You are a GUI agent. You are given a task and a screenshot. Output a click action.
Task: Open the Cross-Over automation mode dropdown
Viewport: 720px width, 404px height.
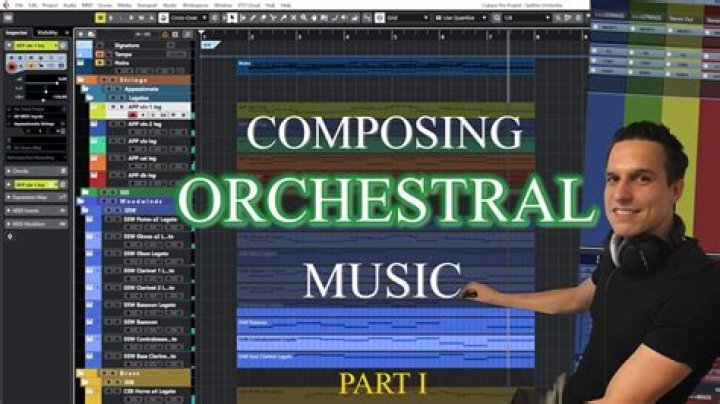coord(189,18)
